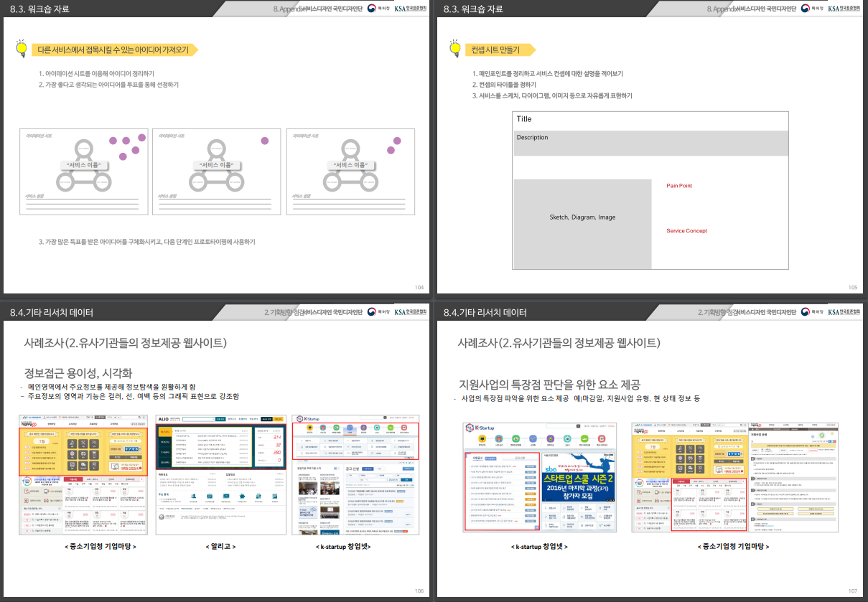
Task: Select the third ideation sheet with two purple dots
Action: [350, 171]
